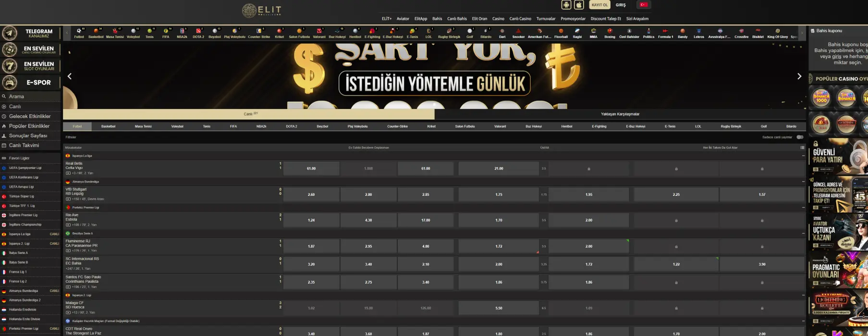Image resolution: width=868 pixels, height=336 pixels.
Task: Open En Sevilen Slot Oyunları banner
Action: coord(31,66)
